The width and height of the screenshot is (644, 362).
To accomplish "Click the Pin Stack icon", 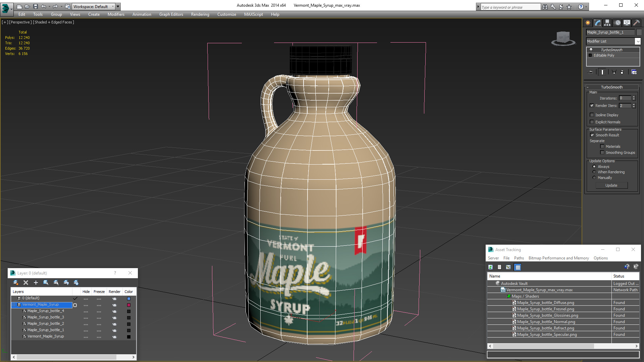I will (591, 72).
